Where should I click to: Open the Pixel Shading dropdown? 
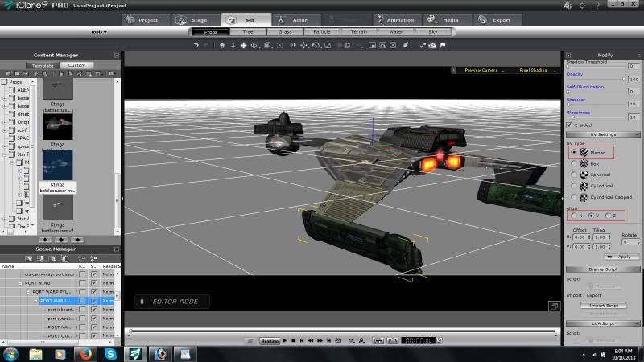click(536, 70)
